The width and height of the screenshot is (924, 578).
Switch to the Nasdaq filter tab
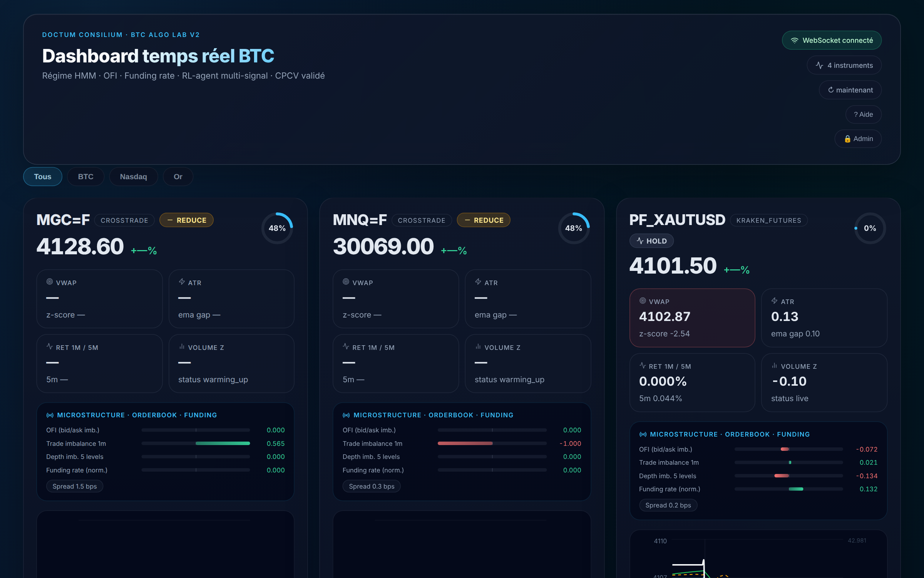point(134,176)
